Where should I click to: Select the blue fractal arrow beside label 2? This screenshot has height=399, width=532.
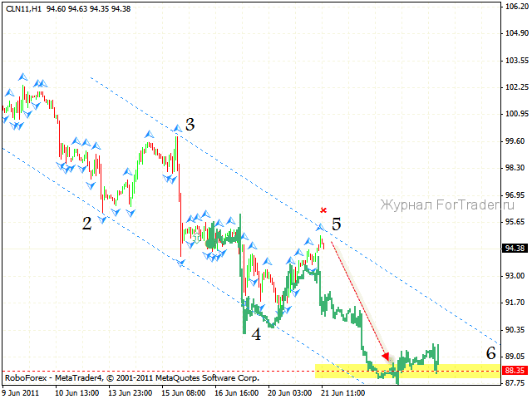tap(102, 219)
